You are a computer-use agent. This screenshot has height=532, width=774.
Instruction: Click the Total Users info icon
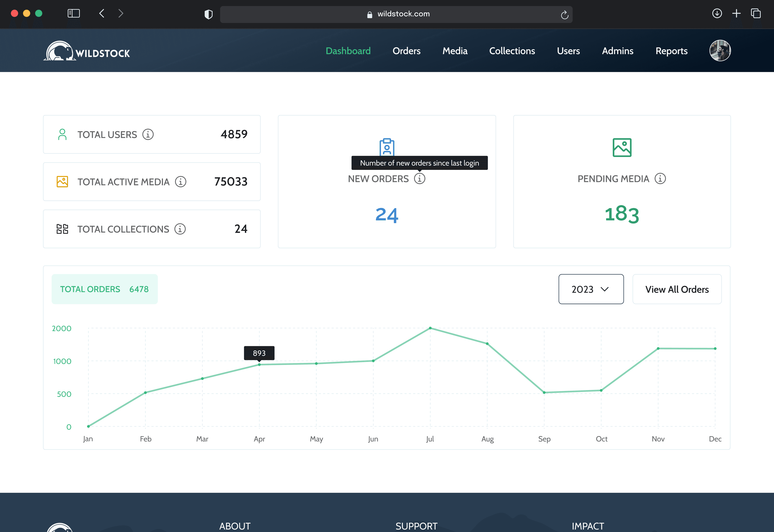click(x=148, y=134)
